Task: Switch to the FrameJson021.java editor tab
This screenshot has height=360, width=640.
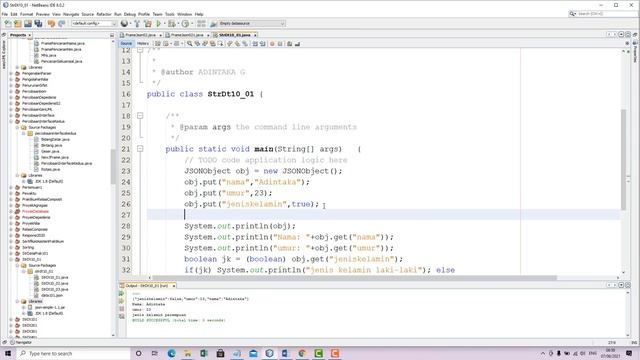Action: tap(187, 35)
